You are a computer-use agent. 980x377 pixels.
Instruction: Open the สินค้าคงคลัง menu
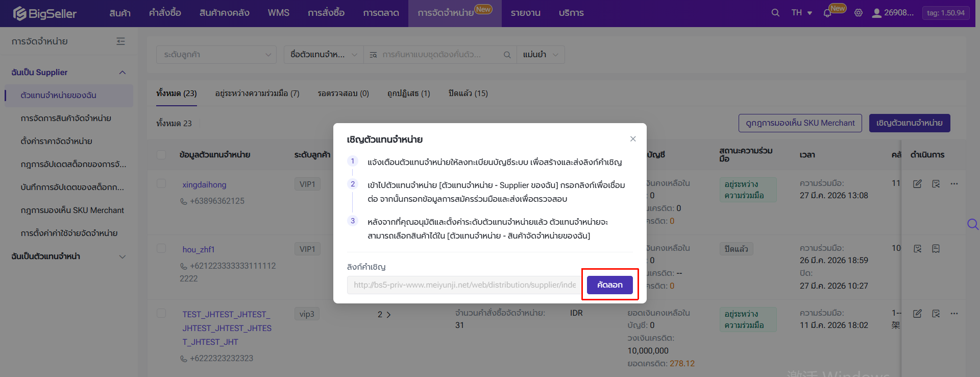coord(225,13)
